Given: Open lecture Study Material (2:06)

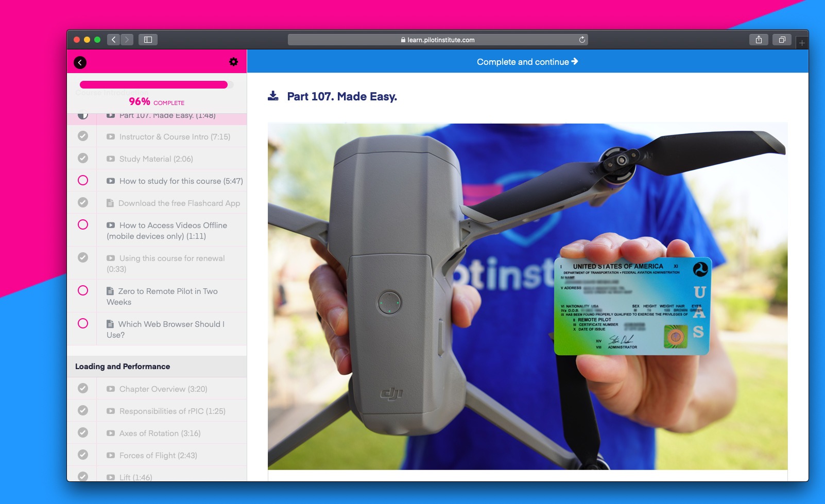Looking at the screenshot, I should 156,159.
